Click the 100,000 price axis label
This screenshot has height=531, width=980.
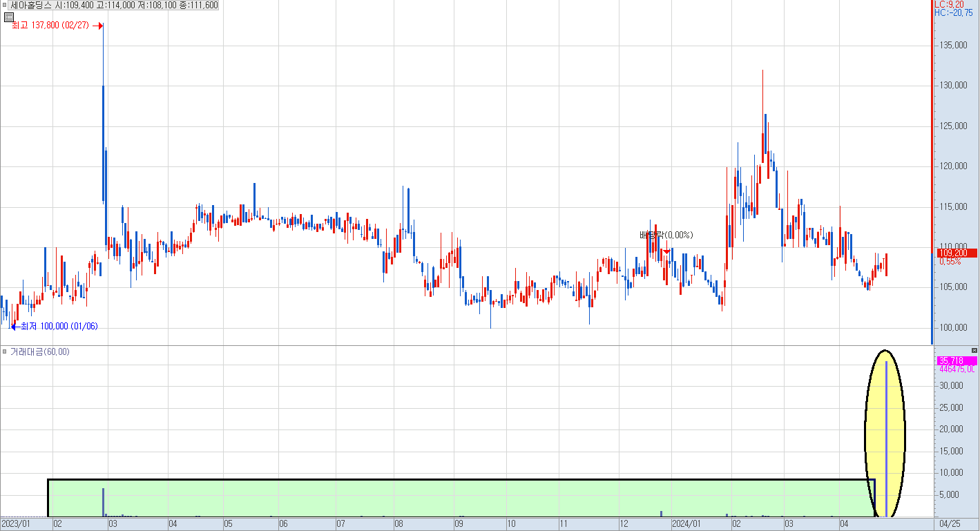(952, 327)
